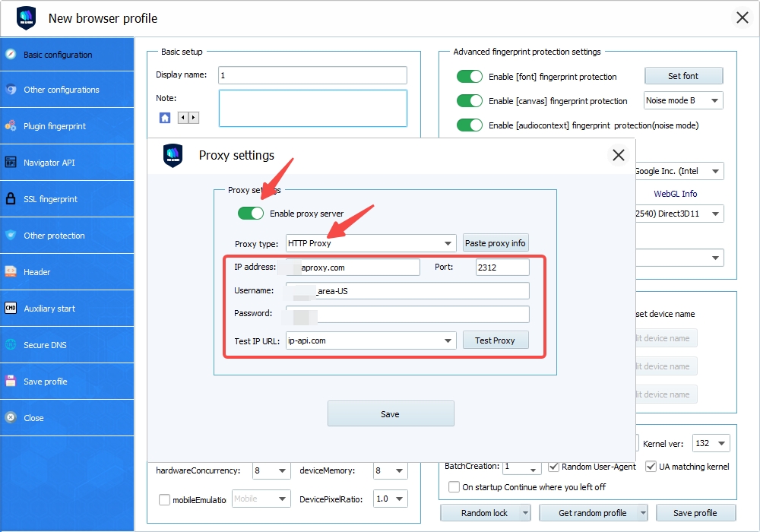Click the Secure DNS globe icon
Image resolution: width=760 pixels, height=532 pixels.
(x=11, y=345)
